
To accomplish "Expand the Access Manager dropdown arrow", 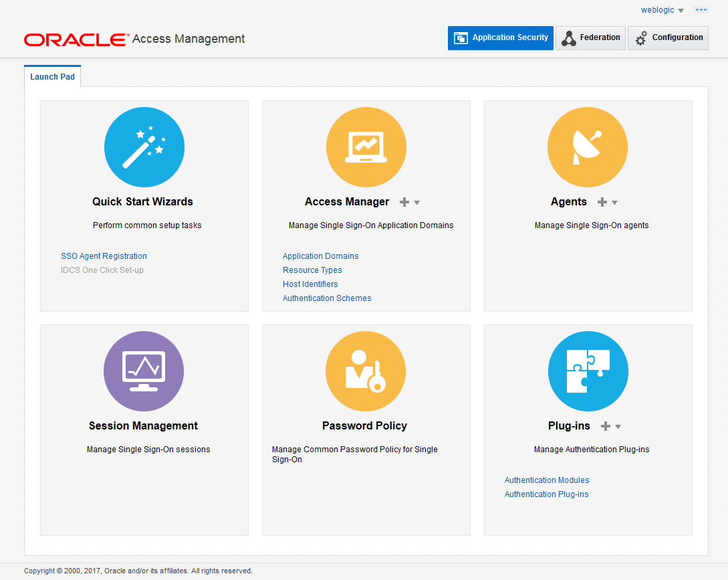I will click(x=417, y=203).
